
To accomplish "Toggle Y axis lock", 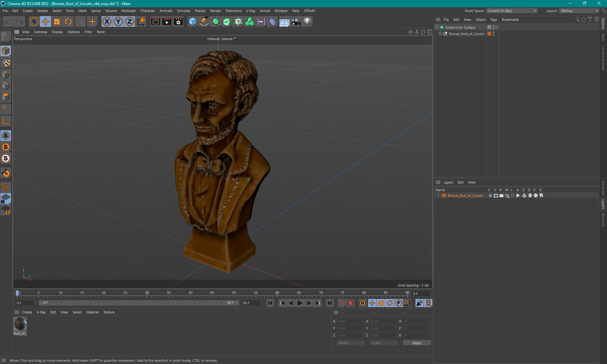I will point(118,21).
